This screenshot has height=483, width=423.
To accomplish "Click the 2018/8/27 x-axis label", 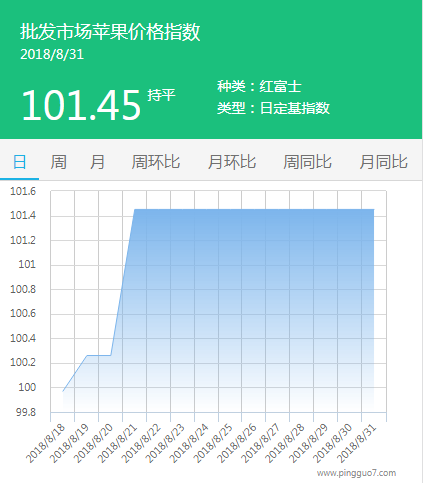I will pyautogui.click(x=262, y=443).
